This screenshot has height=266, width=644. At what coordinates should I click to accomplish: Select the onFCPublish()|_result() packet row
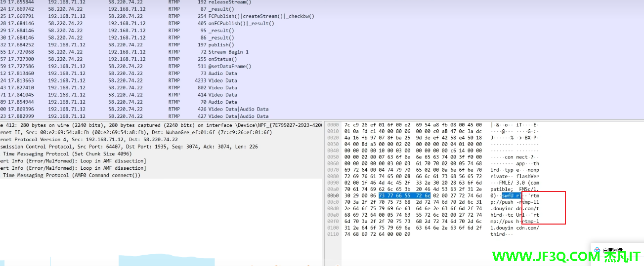241,23
